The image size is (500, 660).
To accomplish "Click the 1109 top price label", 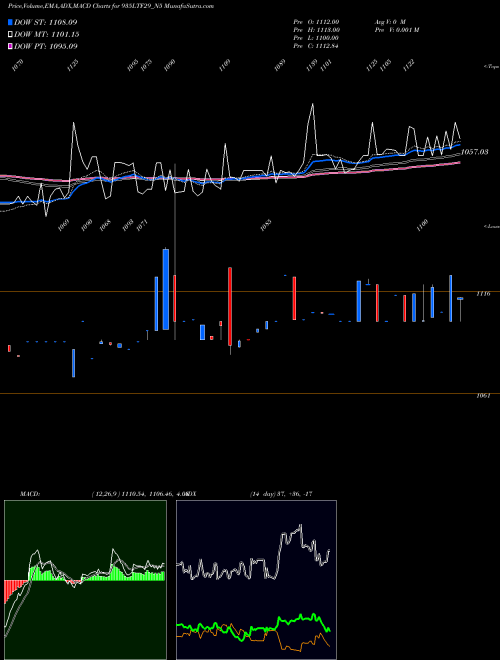I will coord(225,65).
